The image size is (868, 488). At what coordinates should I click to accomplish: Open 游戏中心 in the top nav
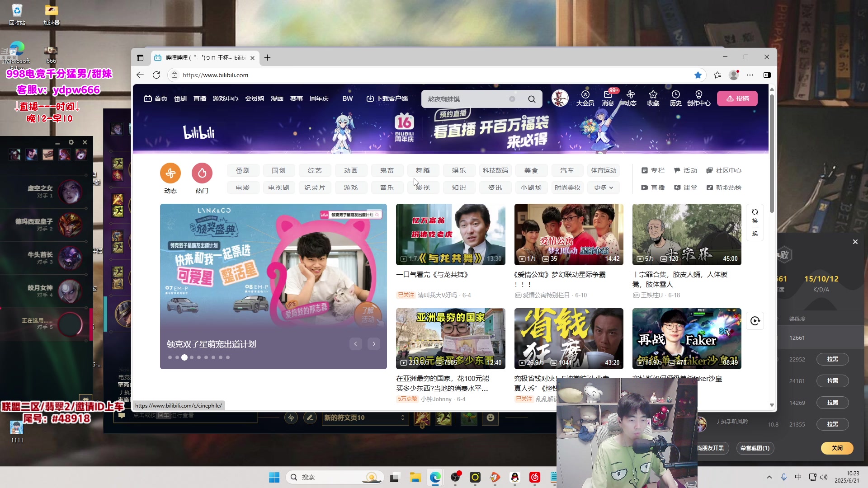tap(226, 99)
